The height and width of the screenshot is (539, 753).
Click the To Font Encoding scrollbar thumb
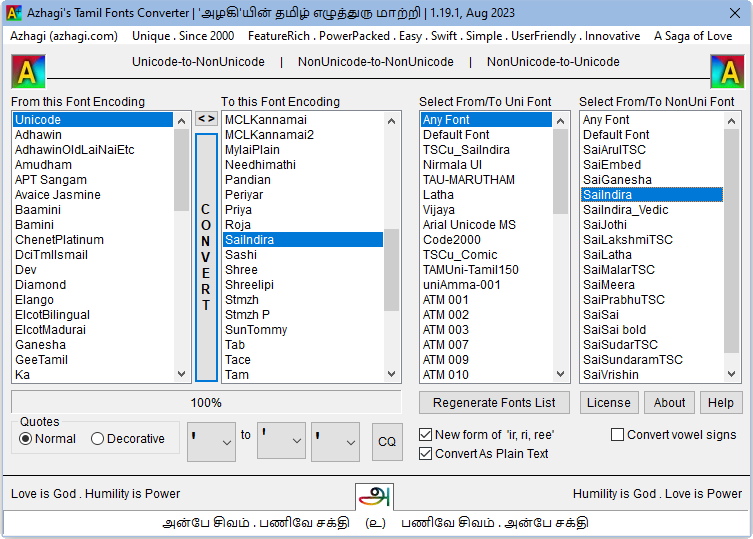(x=391, y=270)
